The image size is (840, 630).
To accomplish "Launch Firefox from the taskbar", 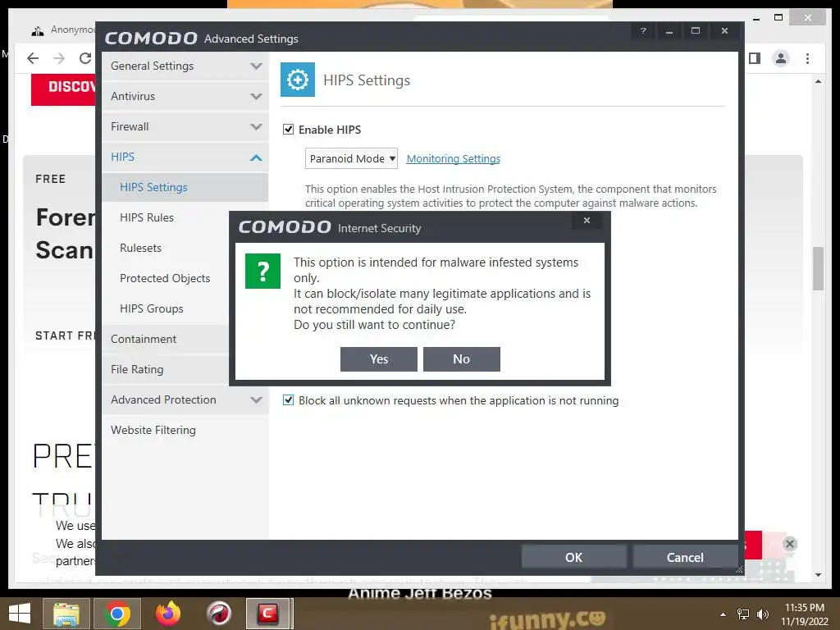I will 167,614.
